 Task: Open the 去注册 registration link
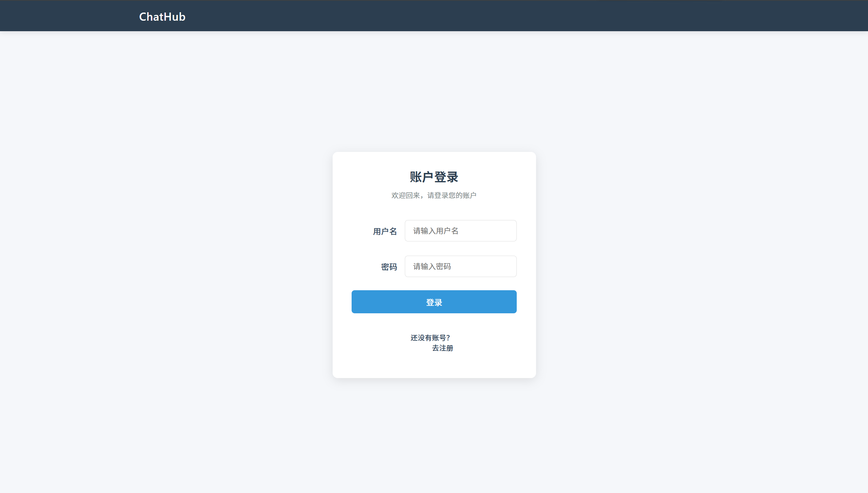click(442, 348)
